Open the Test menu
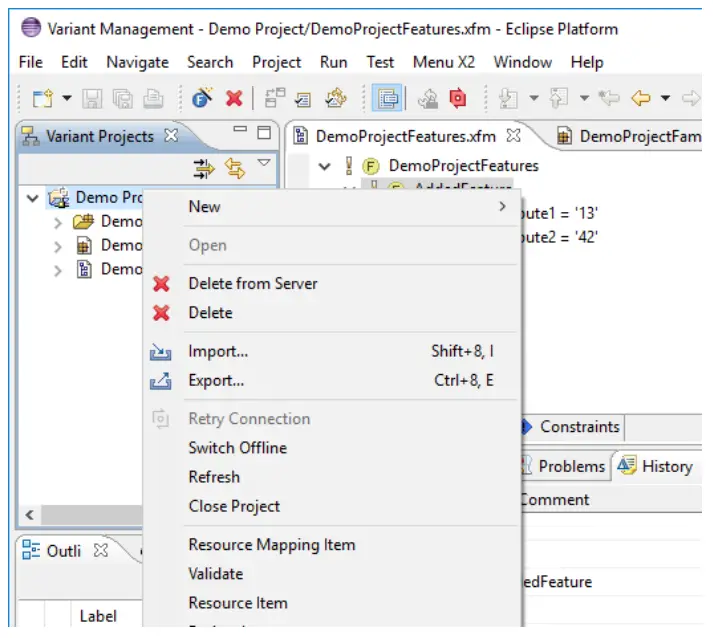Image resolution: width=713 pixels, height=638 pixels. pos(380,62)
